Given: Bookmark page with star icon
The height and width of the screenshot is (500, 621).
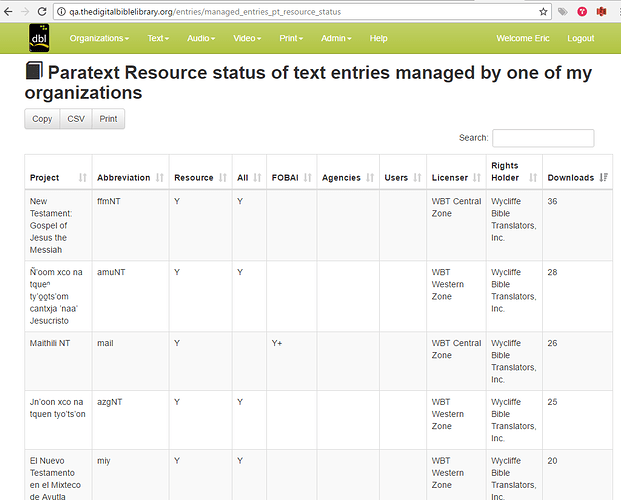Looking at the screenshot, I should click(x=543, y=11).
